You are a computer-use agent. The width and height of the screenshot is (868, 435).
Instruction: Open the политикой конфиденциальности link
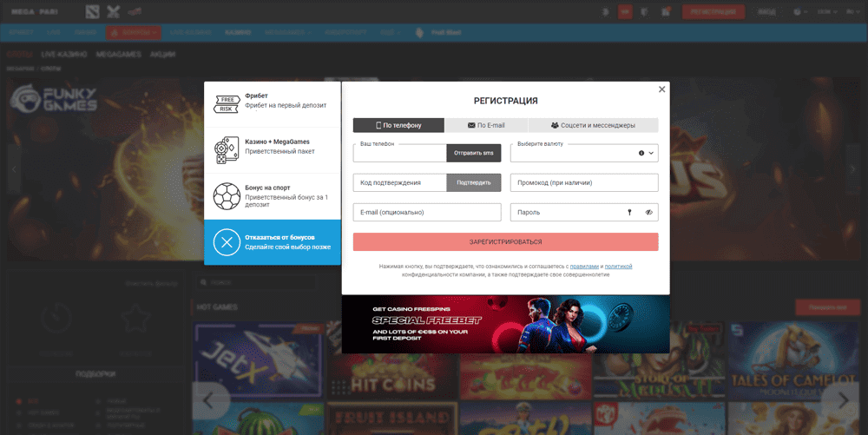618,267
